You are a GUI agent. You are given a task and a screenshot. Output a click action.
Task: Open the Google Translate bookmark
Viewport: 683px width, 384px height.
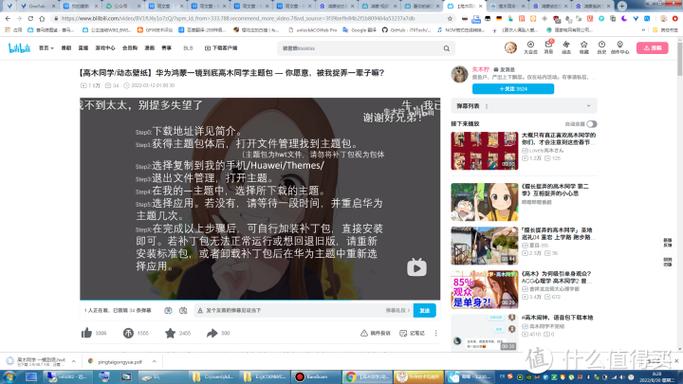click(x=359, y=30)
